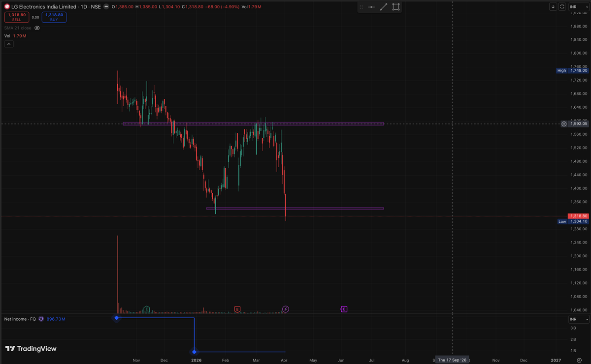Click the round status icon beside NSE
Viewport: 591px width, 364px height.
(105, 7)
